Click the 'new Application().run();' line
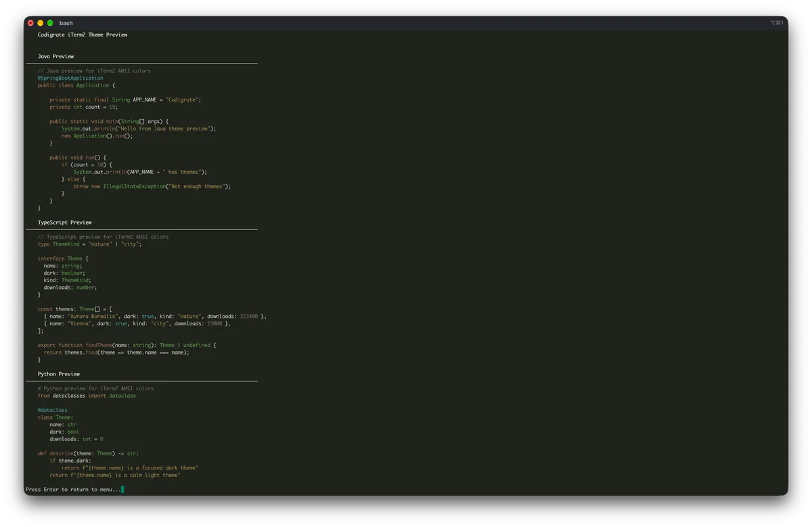 tap(97, 136)
